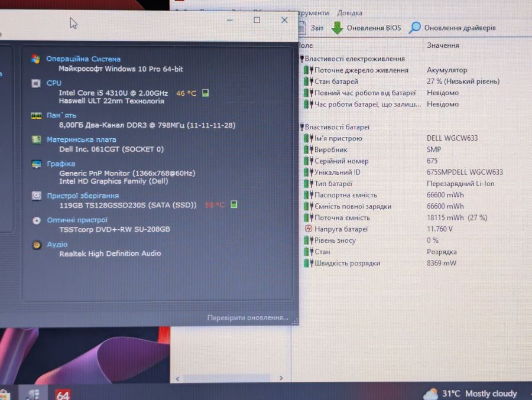Click the RAM module icon
The image size is (532, 400).
click(x=36, y=116)
